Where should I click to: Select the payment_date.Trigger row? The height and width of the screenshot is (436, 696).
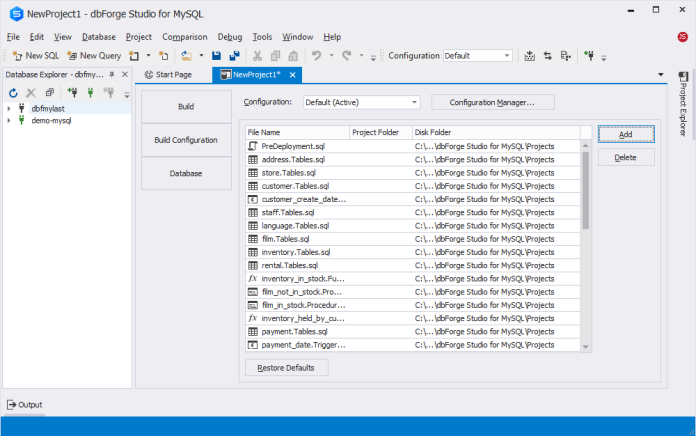(413, 345)
